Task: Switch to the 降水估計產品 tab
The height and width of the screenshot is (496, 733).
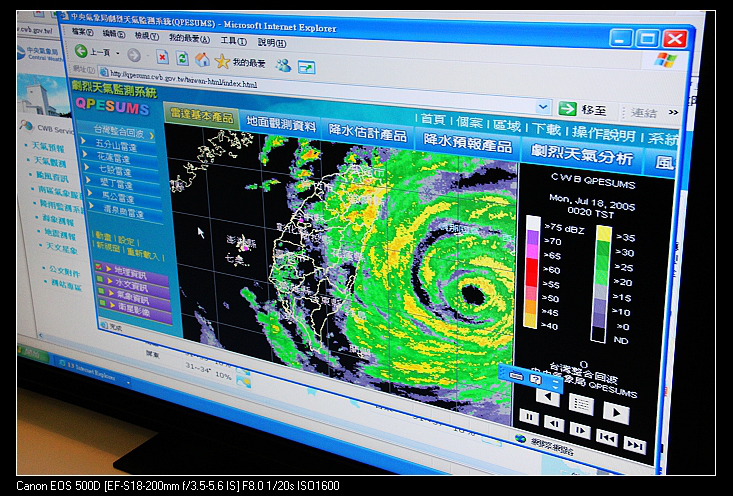Action: [x=367, y=132]
